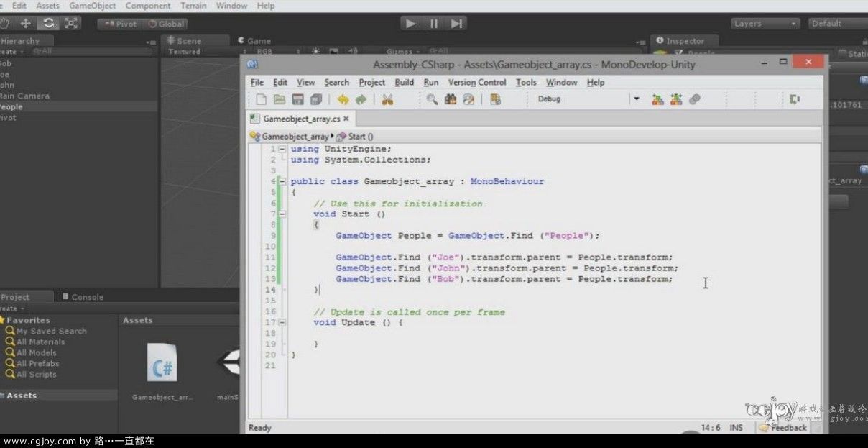Open the Layers dropdown in Unity
This screenshot has width=868, height=448.
click(765, 24)
